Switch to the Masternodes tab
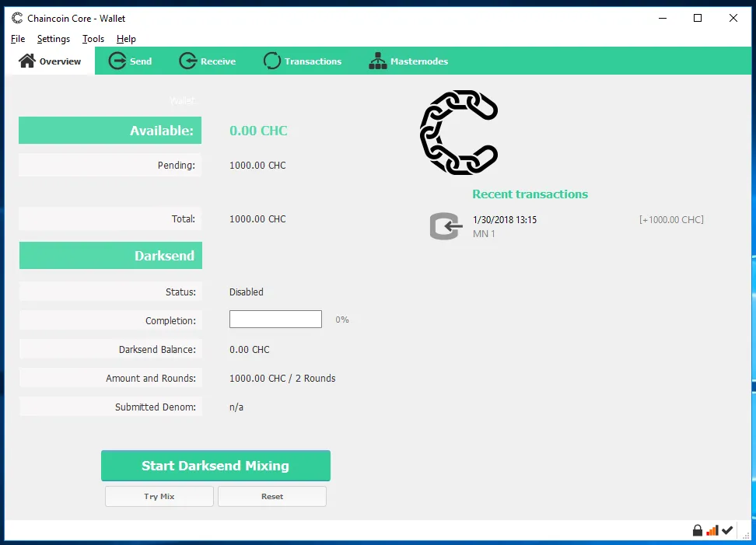Screen dimensions: 756x545 click(408, 61)
